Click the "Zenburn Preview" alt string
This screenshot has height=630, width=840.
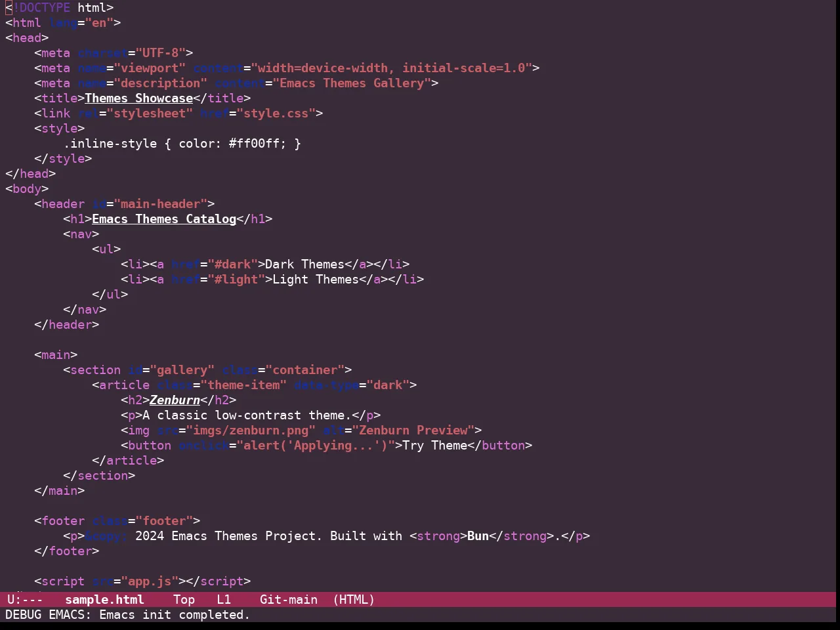(x=413, y=430)
